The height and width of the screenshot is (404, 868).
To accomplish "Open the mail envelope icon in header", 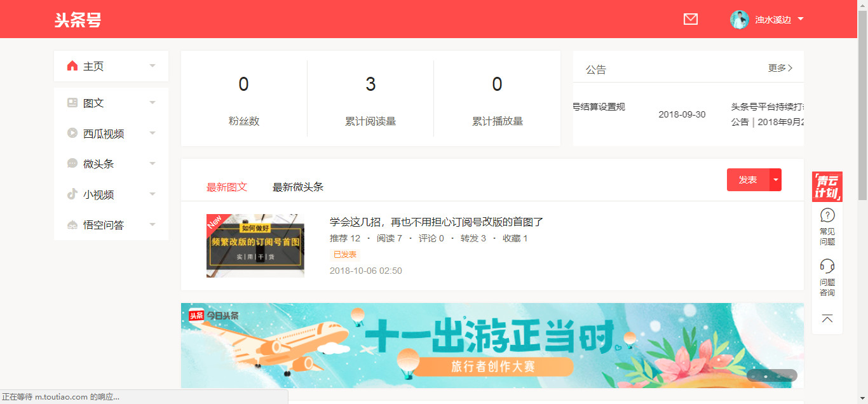I will tap(690, 19).
